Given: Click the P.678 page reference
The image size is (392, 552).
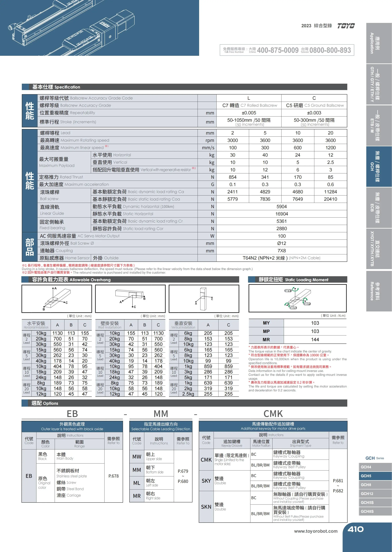Looking at the screenshot, I should [113, 476].
